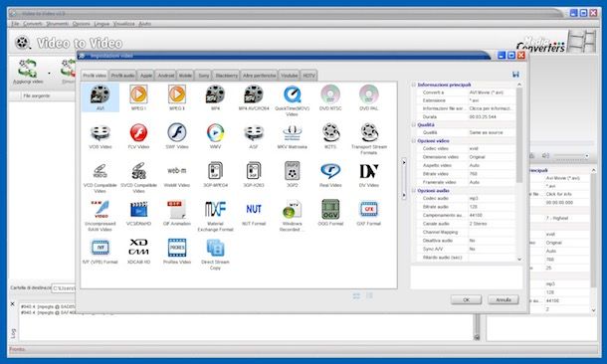Select the WMV profile icon
This screenshot has height=364, width=607.
(215, 132)
